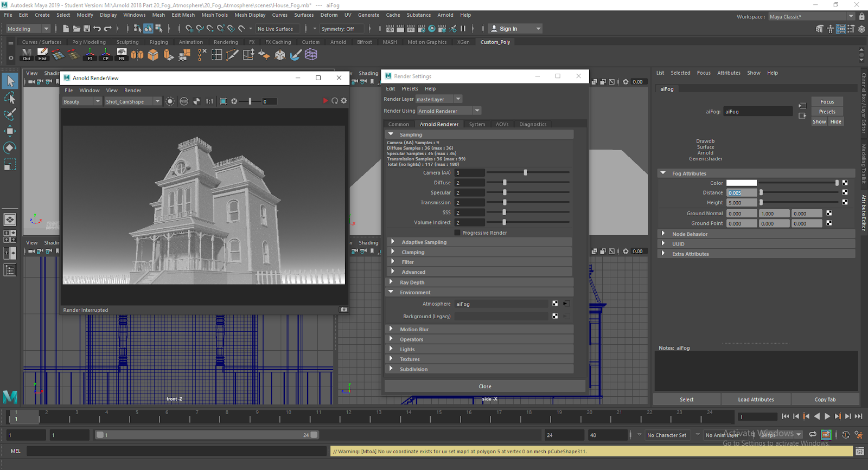Switch to the AOVs tab in Render Settings
This screenshot has width=868, height=470.
pos(502,124)
